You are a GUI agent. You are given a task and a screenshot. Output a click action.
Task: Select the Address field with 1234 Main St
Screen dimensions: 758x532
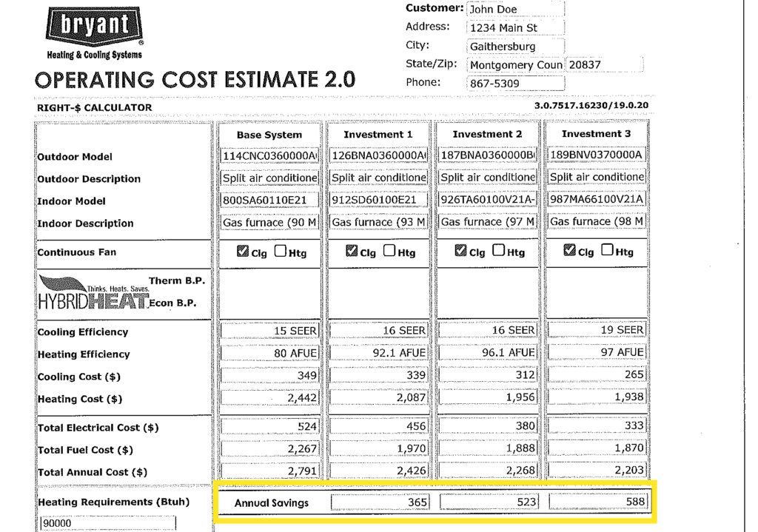[x=515, y=27]
